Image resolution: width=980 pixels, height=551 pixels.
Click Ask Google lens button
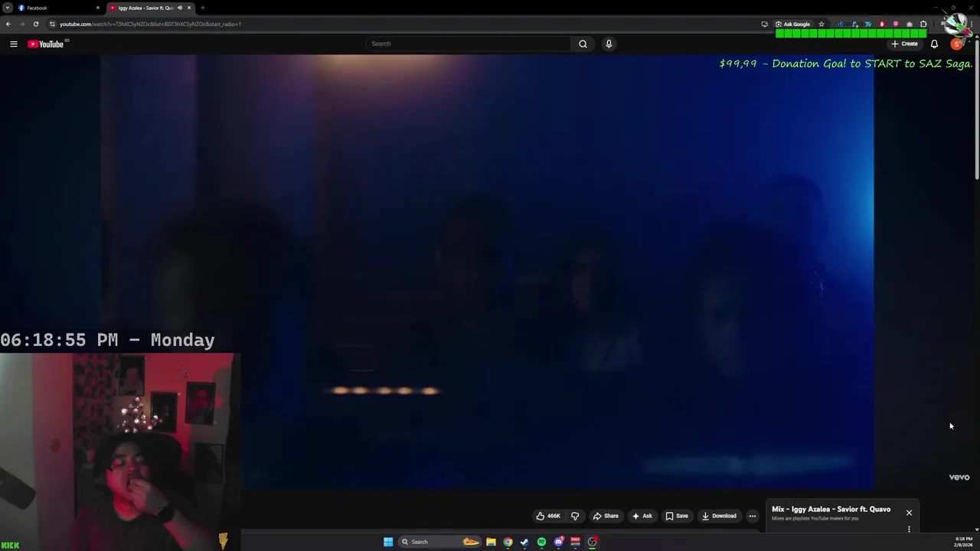tap(792, 24)
